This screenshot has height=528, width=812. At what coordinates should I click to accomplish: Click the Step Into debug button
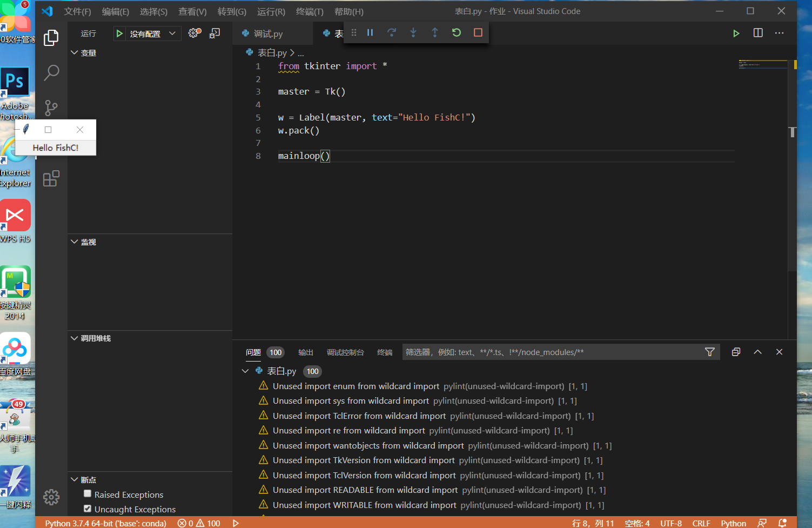(x=413, y=32)
